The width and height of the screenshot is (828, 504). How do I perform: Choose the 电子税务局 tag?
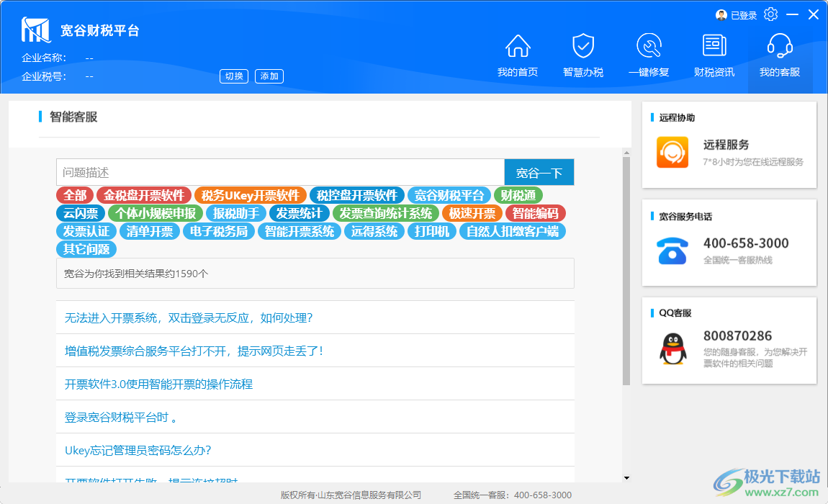tap(219, 231)
